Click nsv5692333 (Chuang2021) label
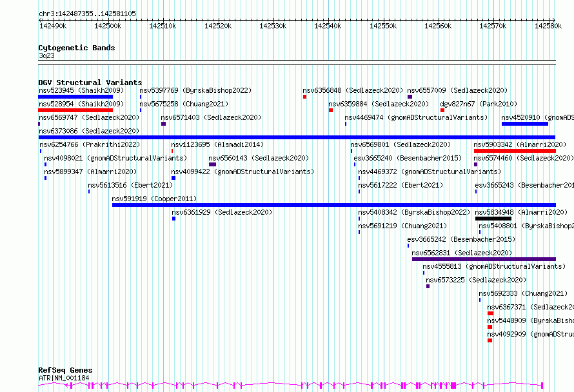 click(523, 293)
